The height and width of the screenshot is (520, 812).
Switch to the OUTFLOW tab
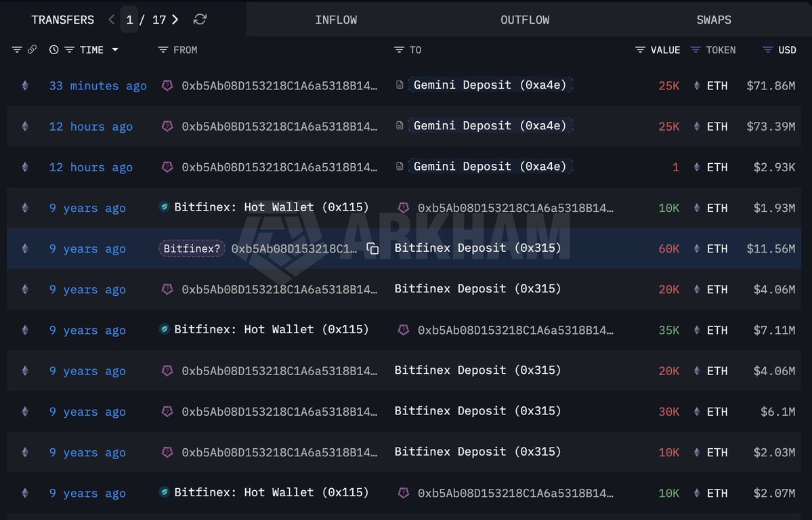point(525,20)
